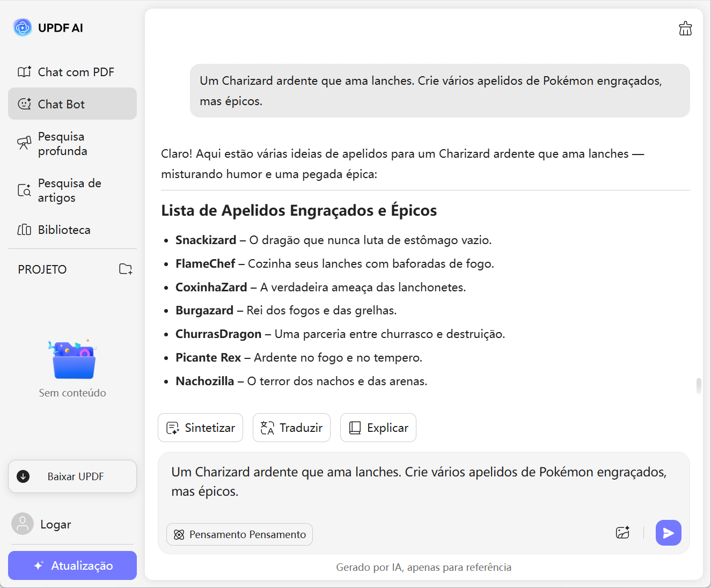Click the user prompt message bubble

pyautogui.click(x=440, y=91)
